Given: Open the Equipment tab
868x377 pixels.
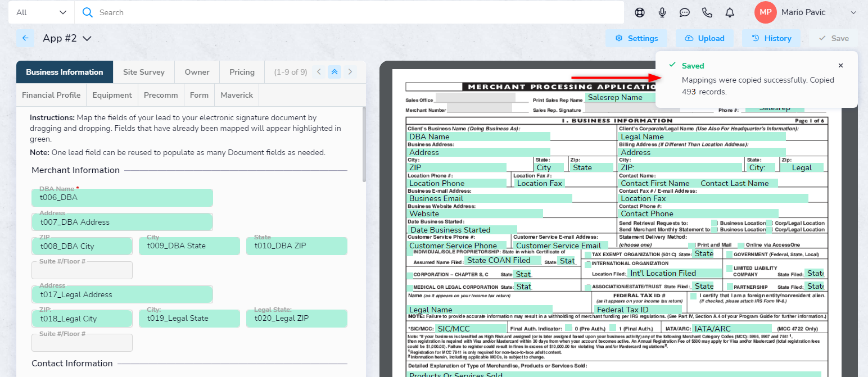Looking at the screenshot, I should [x=112, y=95].
